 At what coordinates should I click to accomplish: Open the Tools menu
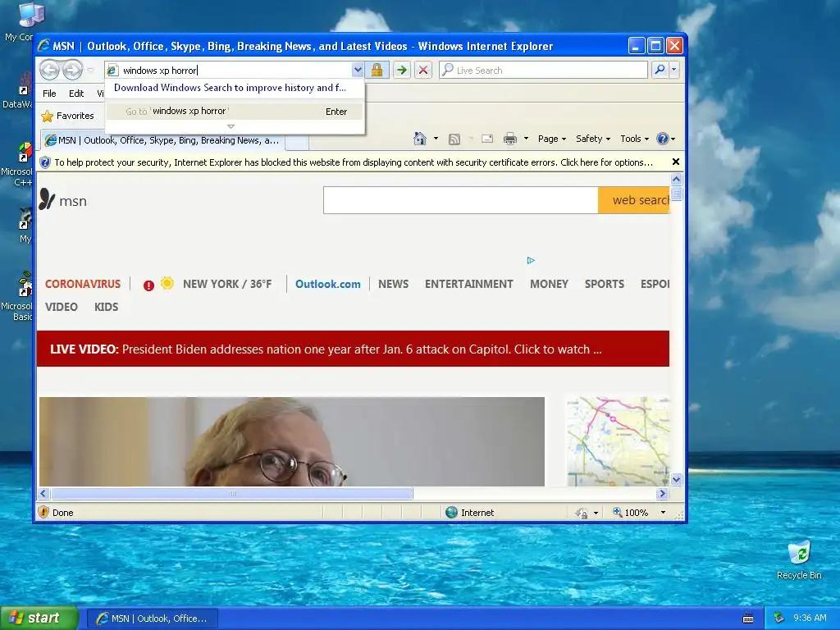(634, 139)
